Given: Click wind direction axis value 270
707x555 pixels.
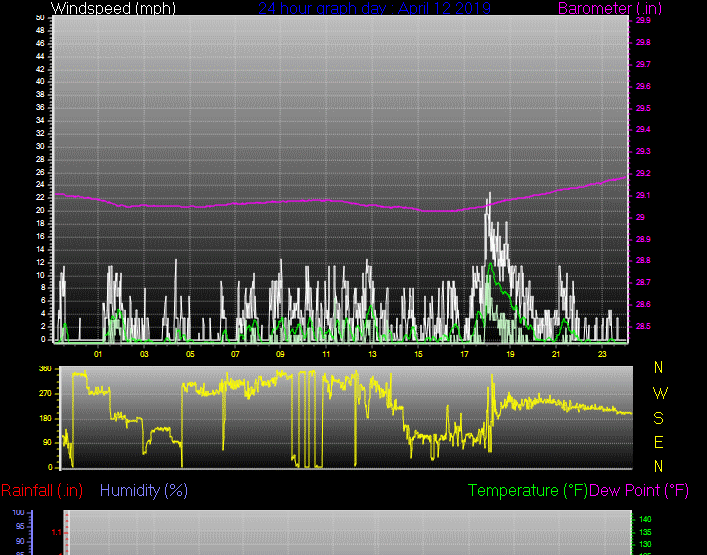Looking at the screenshot, I should [45, 394].
